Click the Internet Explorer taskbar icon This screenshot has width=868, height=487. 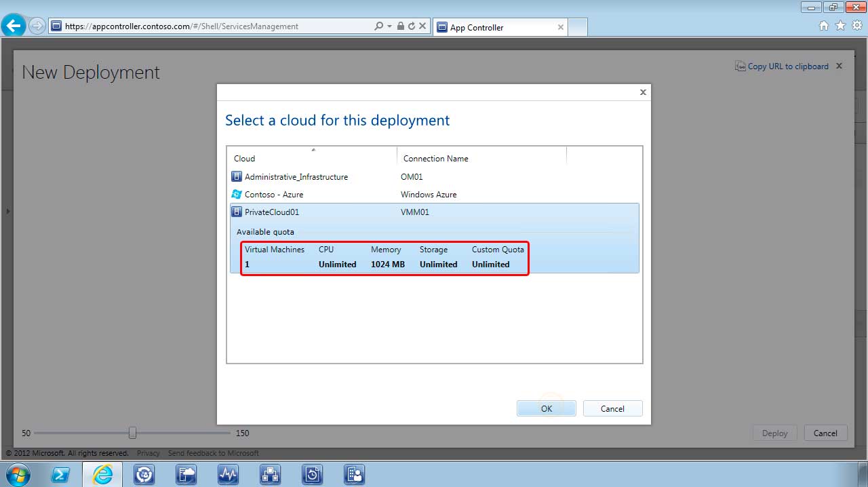click(102, 475)
